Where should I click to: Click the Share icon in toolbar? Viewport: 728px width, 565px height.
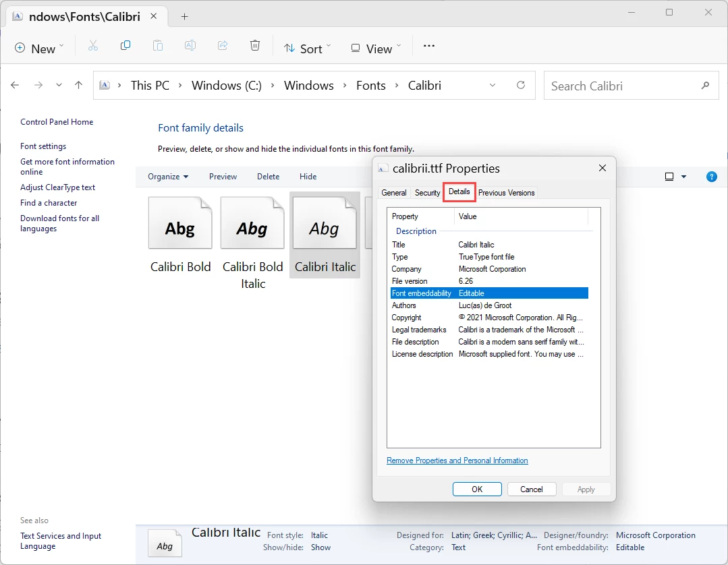coord(223,45)
